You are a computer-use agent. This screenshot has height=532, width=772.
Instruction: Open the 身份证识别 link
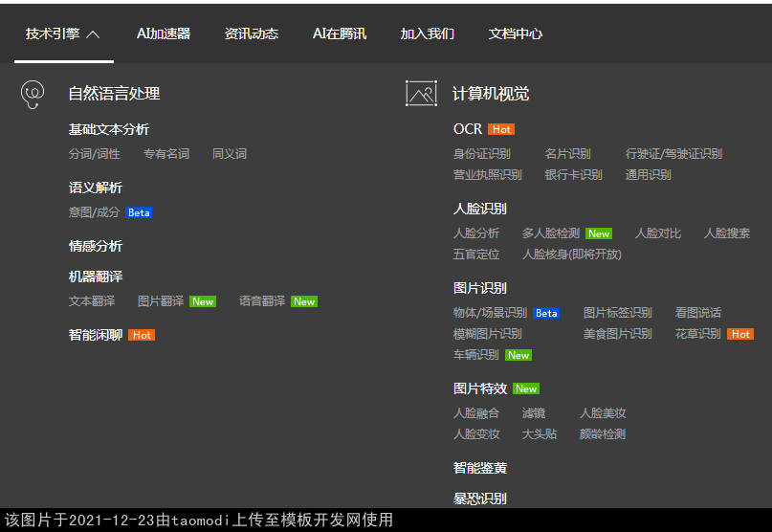pos(481,153)
